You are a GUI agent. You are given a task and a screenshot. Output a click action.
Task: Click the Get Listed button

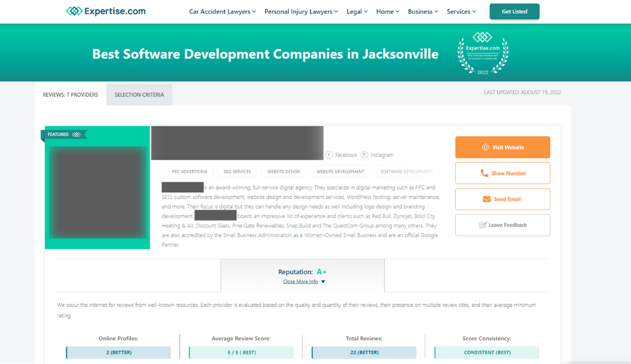pyautogui.click(x=514, y=11)
